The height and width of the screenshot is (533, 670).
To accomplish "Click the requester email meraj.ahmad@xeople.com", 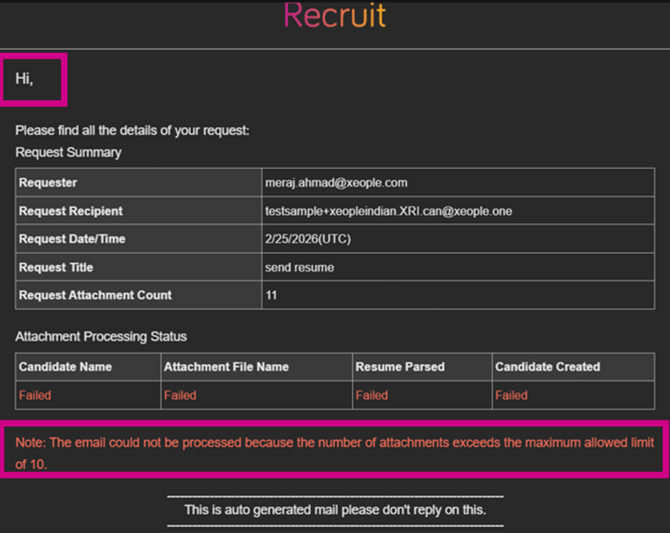I will 336,183.
